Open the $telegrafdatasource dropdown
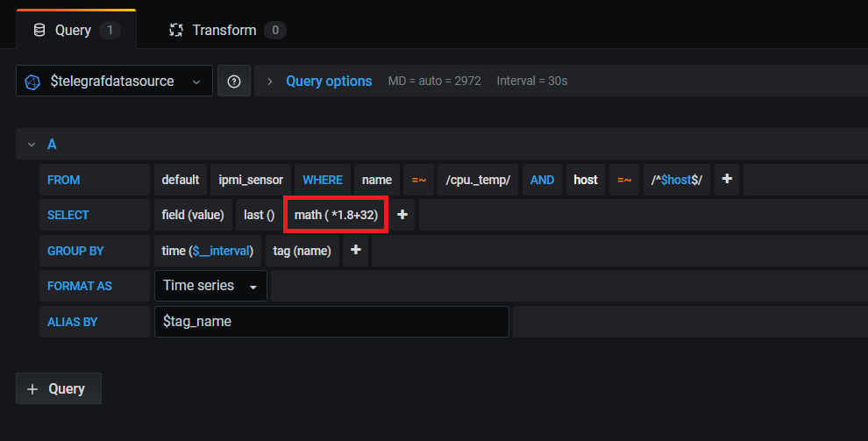868x441 pixels. pos(114,82)
